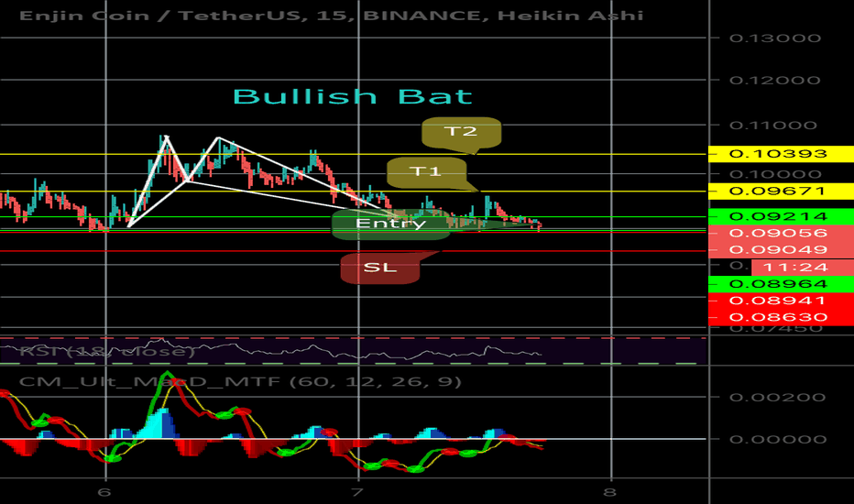
Task: Click the 0.11000 price axis value
Action: pos(773,126)
